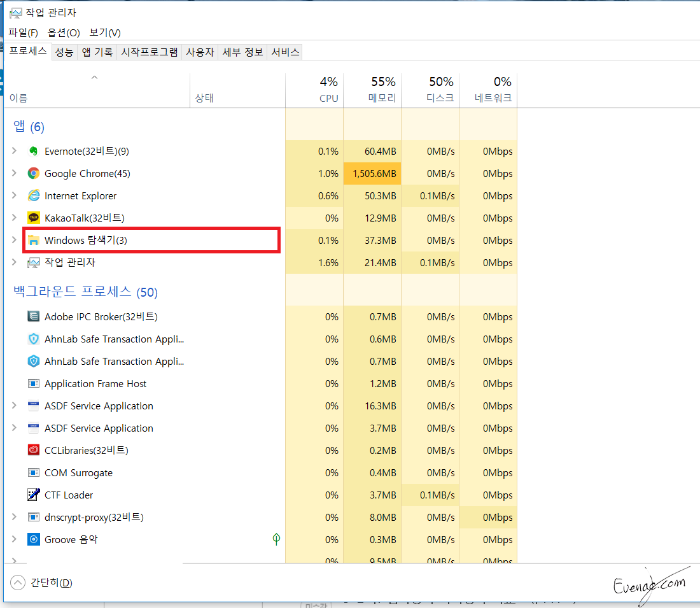Click the icon of the 3.7MB ASDF Service Application

click(x=34, y=428)
